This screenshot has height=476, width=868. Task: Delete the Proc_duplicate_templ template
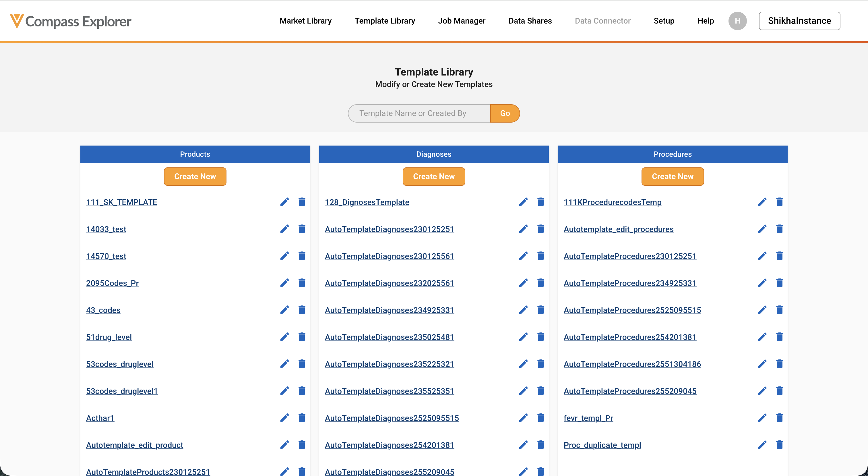(x=780, y=445)
